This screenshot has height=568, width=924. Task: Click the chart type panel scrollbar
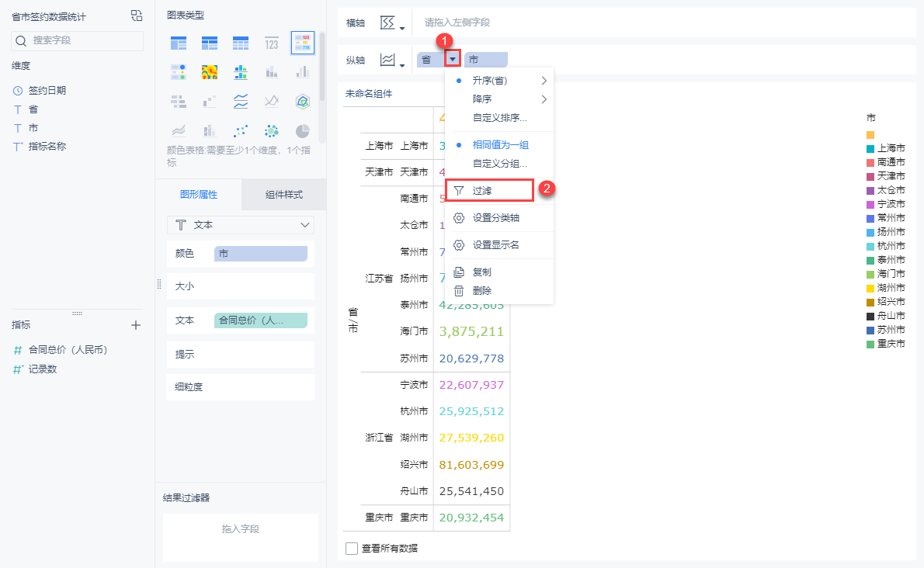pos(321,67)
